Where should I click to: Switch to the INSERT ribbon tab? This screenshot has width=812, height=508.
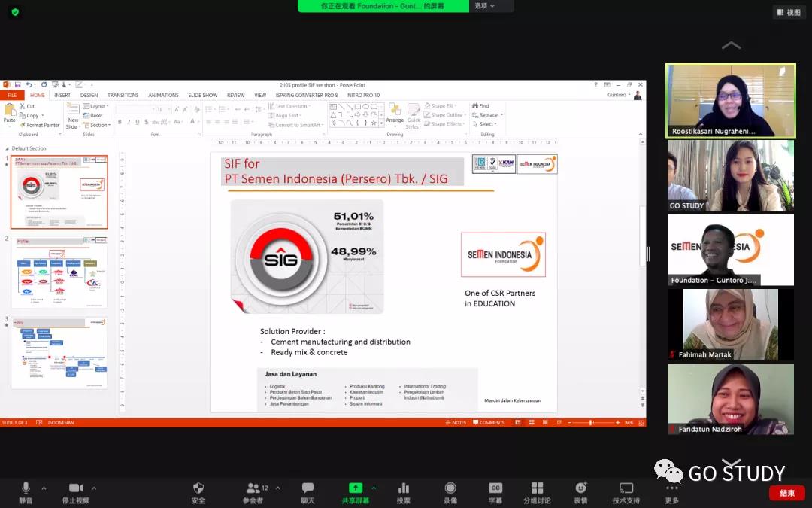pos(62,96)
